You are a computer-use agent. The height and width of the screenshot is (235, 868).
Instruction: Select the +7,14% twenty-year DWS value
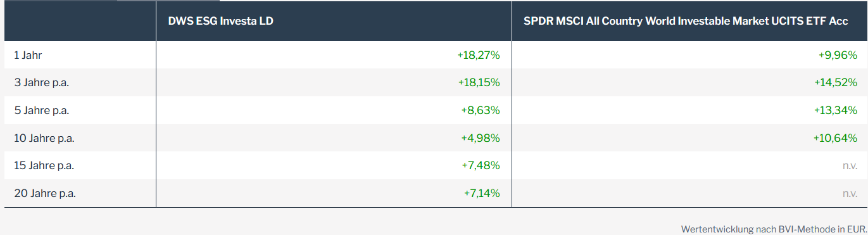click(481, 193)
